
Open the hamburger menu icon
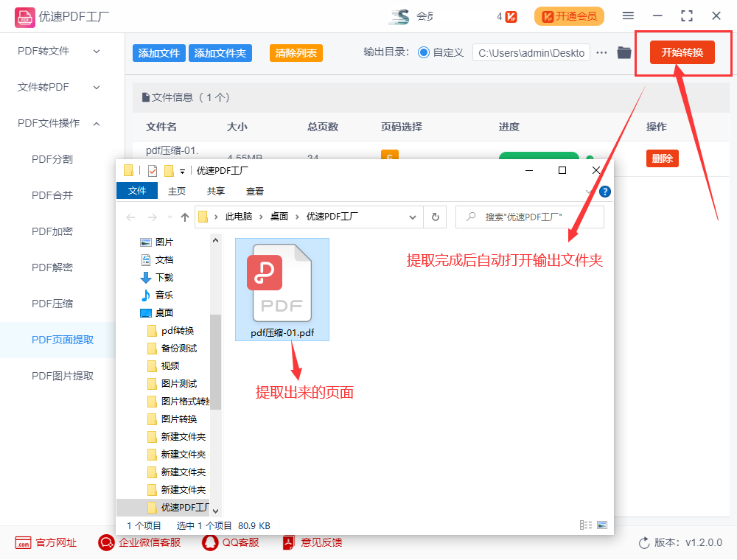[x=629, y=15]
